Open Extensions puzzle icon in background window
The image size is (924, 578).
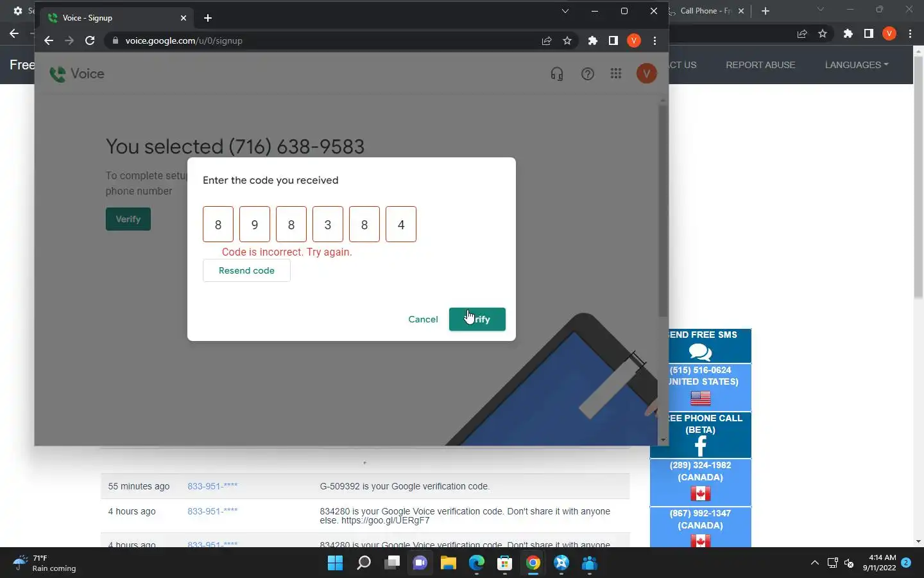coord(848,33)
